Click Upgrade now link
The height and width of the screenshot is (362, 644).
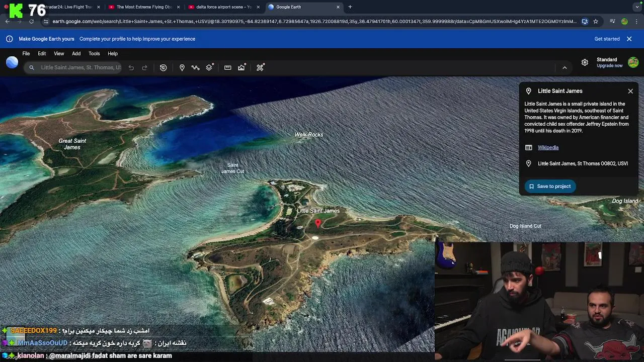click(x=609, y=66)
